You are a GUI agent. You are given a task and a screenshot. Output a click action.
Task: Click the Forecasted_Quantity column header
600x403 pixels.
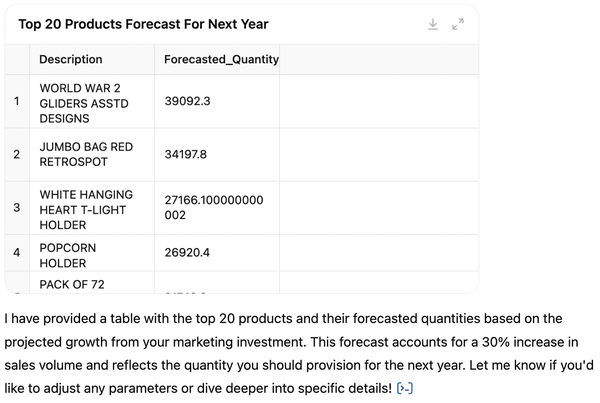tap(221, 60)
